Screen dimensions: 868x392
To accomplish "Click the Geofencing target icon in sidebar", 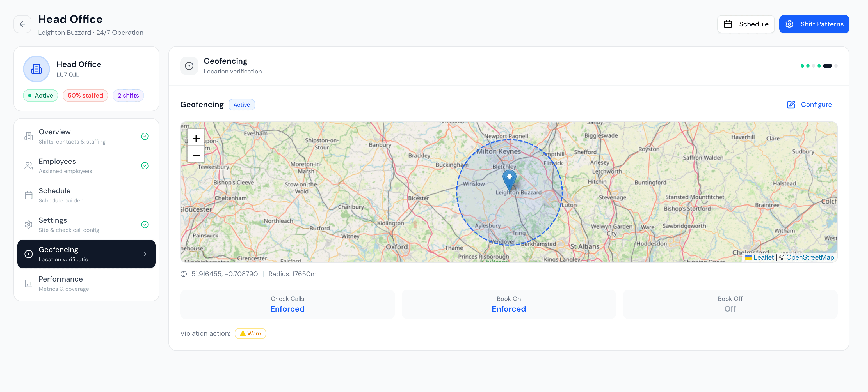I will (29, 254).
